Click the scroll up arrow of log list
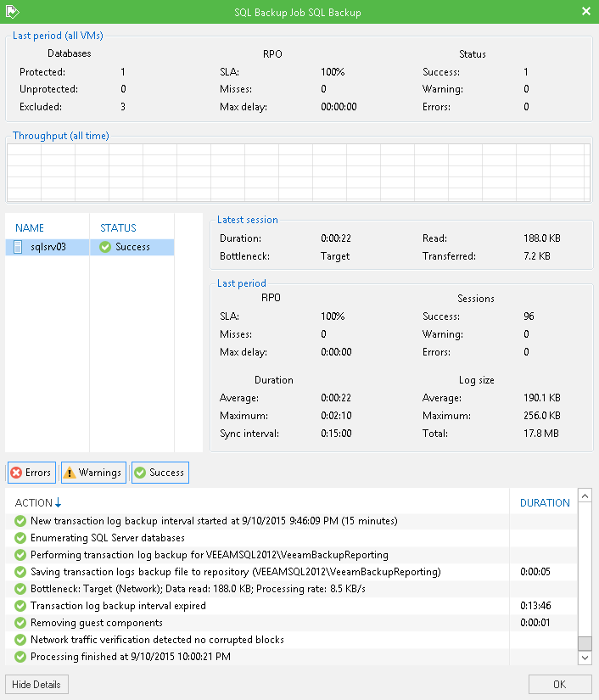Screen dimensions: 599x700 (x=585, y=496)
